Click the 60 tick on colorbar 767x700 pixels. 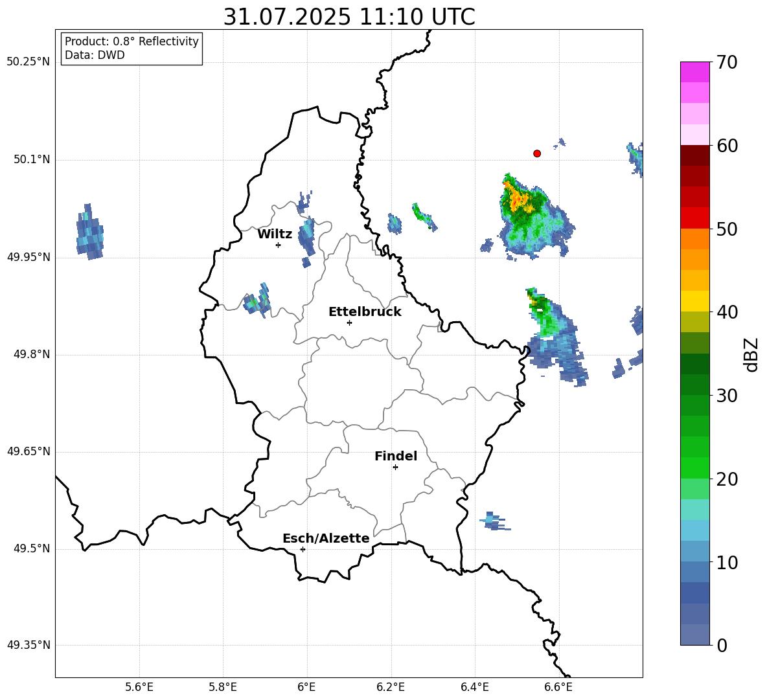pyautogui.click(x=727, y=146)
